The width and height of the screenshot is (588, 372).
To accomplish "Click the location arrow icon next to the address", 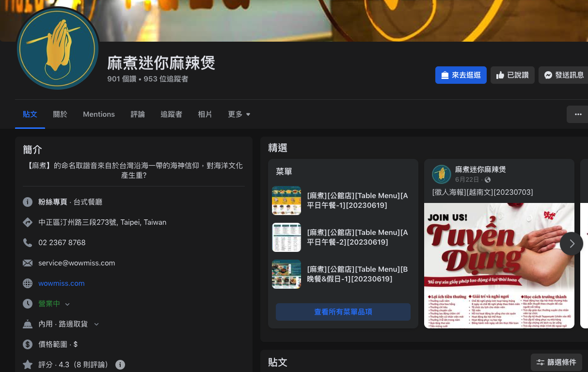I will point(28,222).
